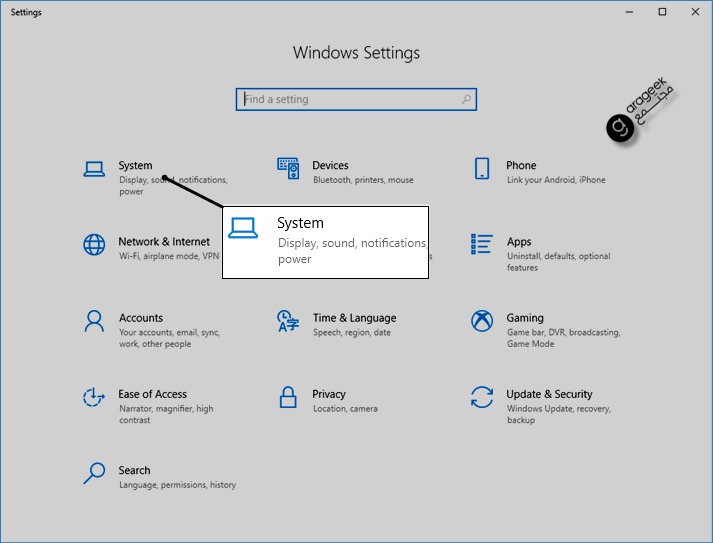Click the Time & Language clock icon
The width and height of the screenshot is (713, 543).
288,321
